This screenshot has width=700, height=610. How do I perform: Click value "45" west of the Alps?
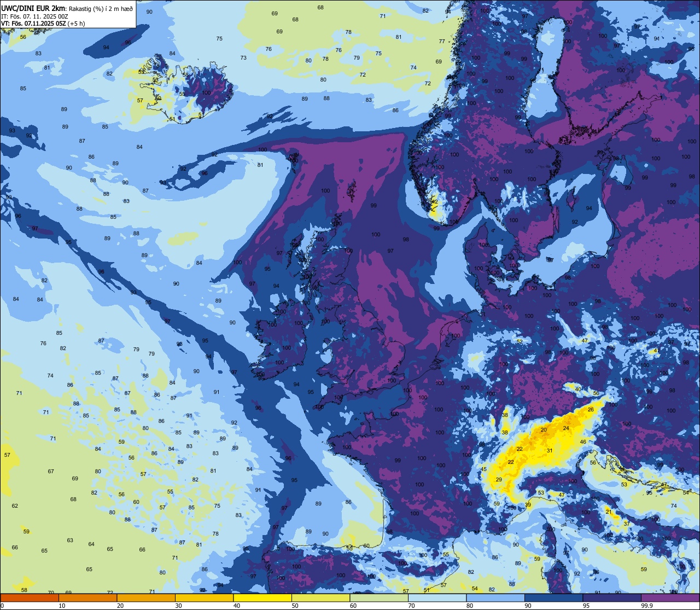pos(483,470)
